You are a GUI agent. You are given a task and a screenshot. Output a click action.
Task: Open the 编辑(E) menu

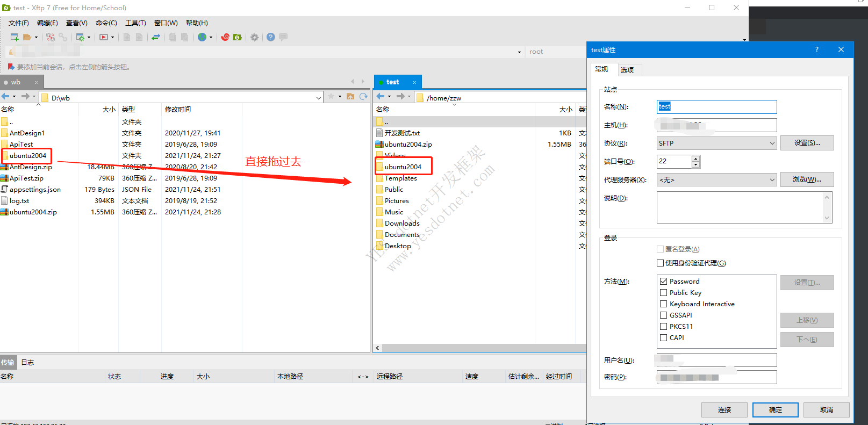click(x=47, y=23)
